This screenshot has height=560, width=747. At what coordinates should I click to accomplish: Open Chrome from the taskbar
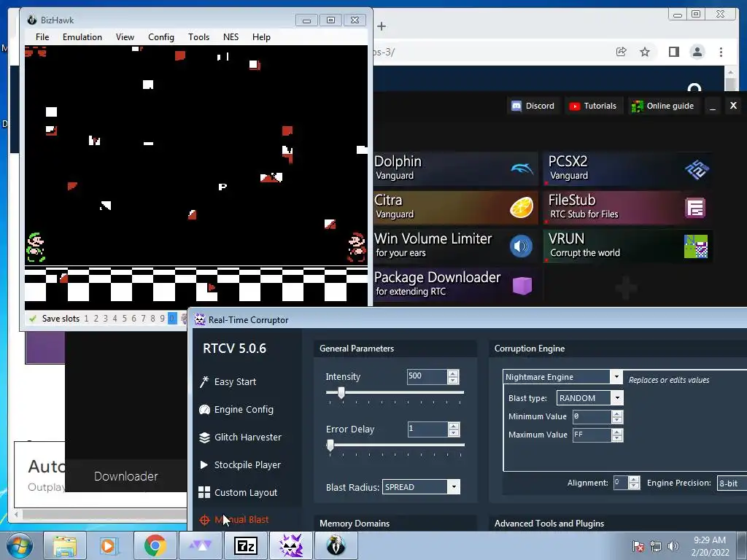click(155, 545)
